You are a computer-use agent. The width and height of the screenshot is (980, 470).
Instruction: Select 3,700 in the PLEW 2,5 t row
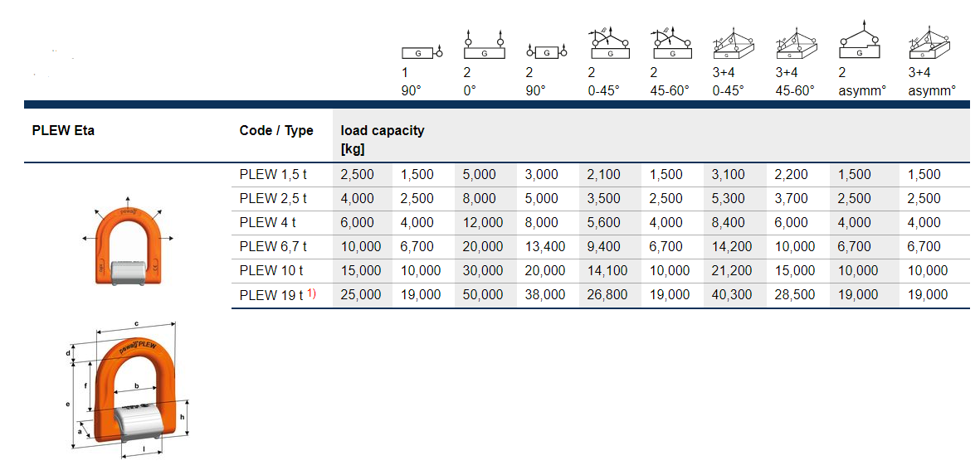click(x=791, y=199)
